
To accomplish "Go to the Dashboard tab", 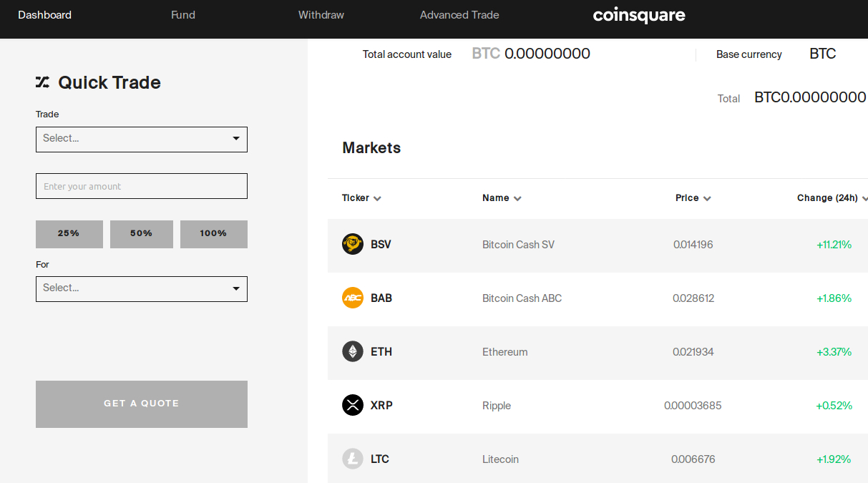I will point(44,15).
